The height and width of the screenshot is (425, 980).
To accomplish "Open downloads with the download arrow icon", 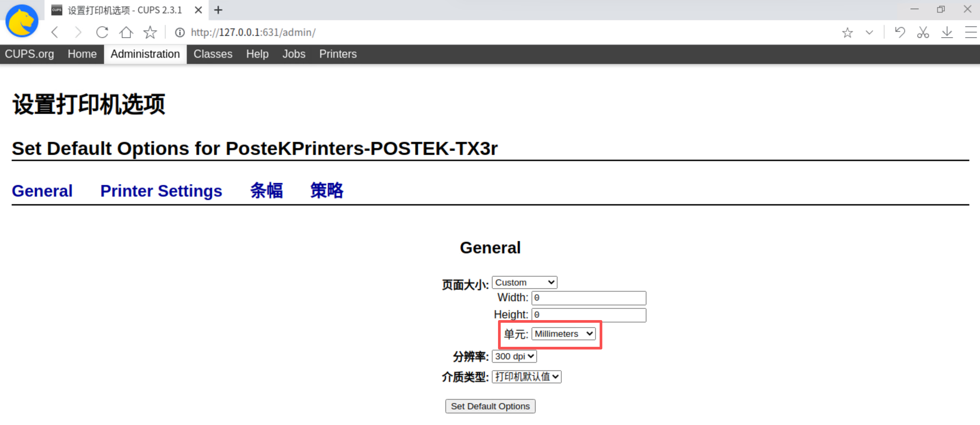I will pyautogui.click(x=947, y=32).
